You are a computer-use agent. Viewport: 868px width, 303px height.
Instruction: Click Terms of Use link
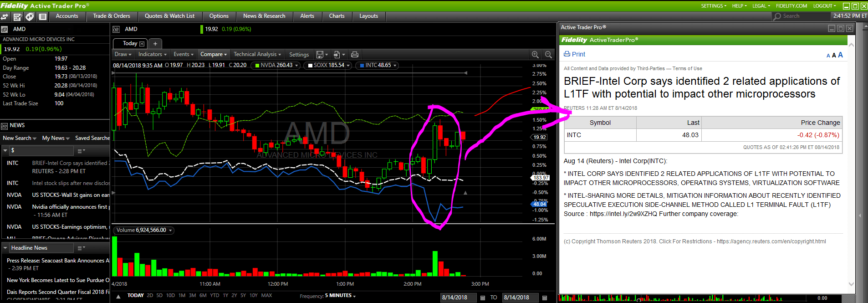(x=687, y=69)
